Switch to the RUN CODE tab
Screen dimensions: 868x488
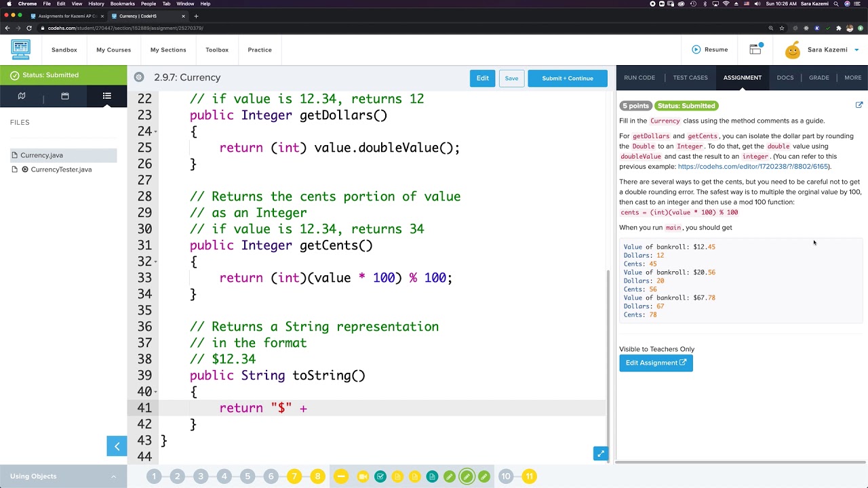(x=639, y=77)
